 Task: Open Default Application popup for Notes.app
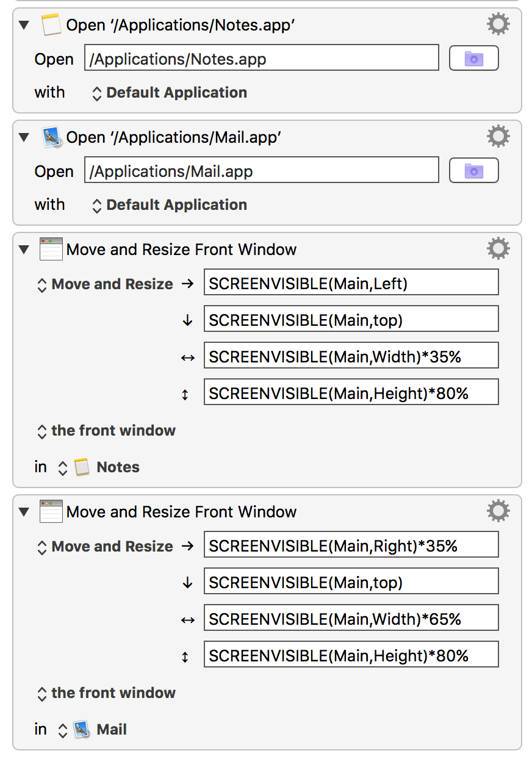point(170,93)
